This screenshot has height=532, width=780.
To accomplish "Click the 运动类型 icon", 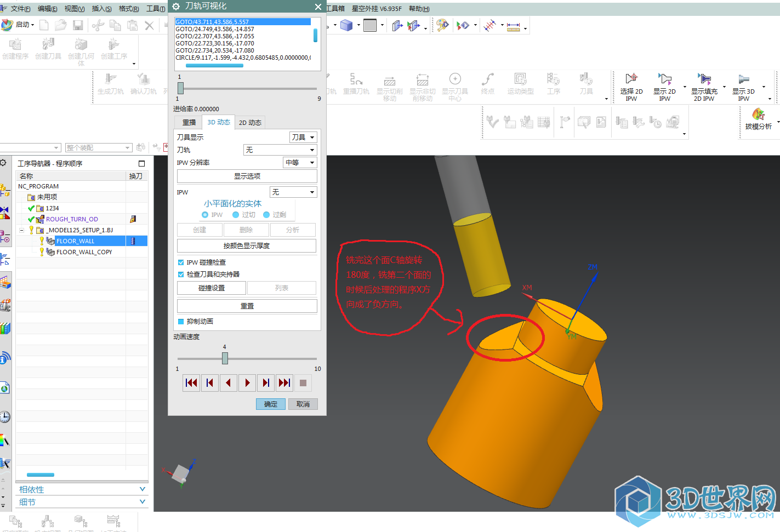I will click(521, 79).
